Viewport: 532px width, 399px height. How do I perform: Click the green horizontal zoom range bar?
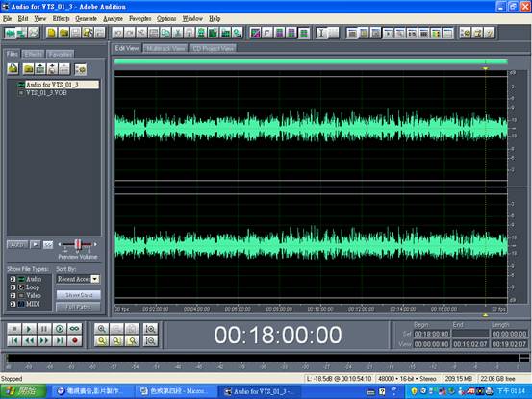(x=311, y=62)
